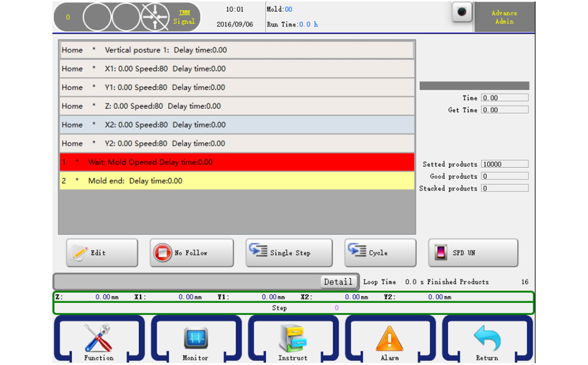The height and width of the screenshot is (365, 588).
Task: Select the Home X2 step row
Action: (x=237, y=125)
